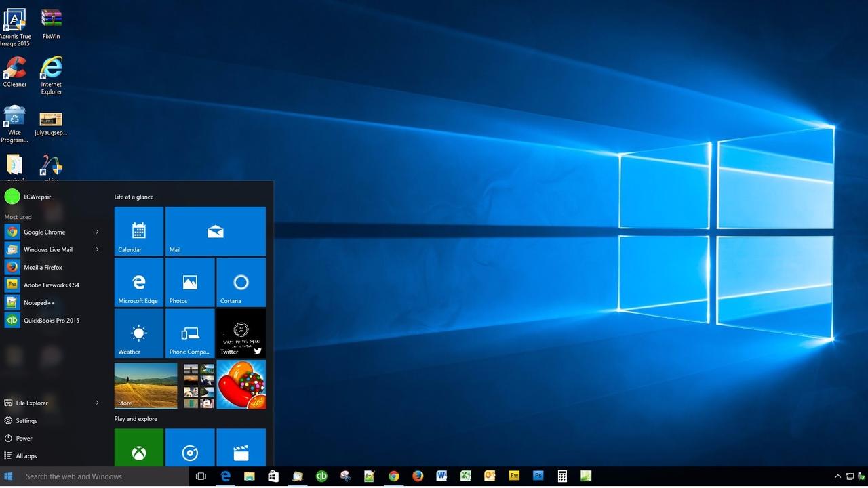Open QuickBooks from the taskbar
The height and width of the screenshot is (488, 868).
[x=321, y=476]
